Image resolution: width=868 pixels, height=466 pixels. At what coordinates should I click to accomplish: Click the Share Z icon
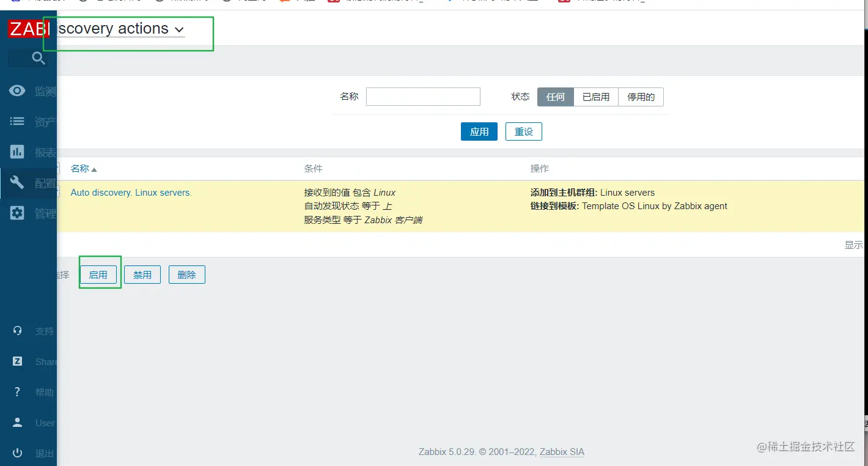17,361
